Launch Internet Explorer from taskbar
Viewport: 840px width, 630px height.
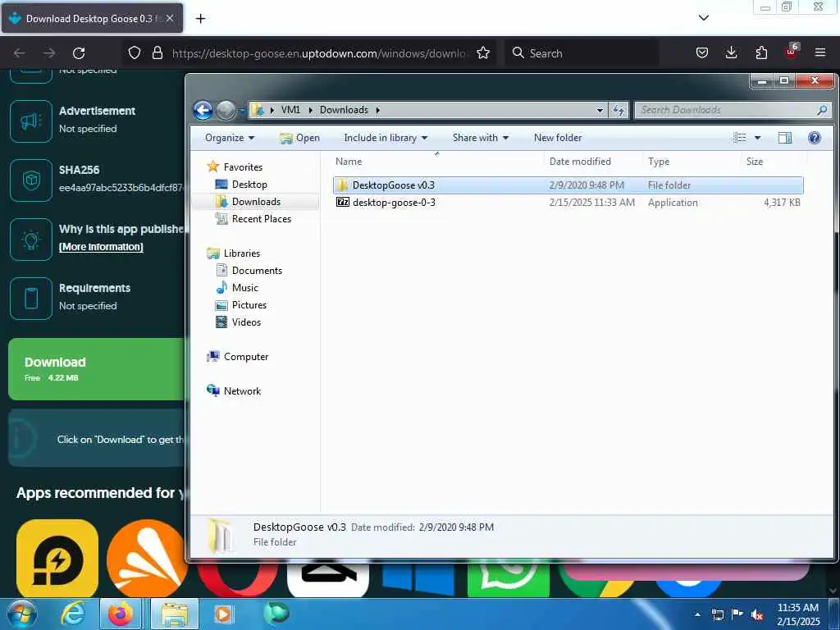[x=73, y=614]
